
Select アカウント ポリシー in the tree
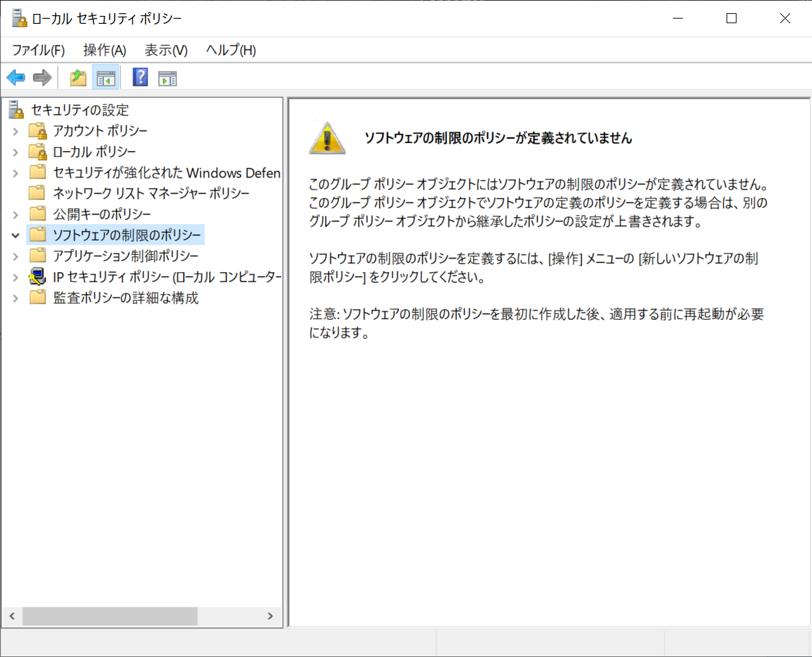[100, 131]
